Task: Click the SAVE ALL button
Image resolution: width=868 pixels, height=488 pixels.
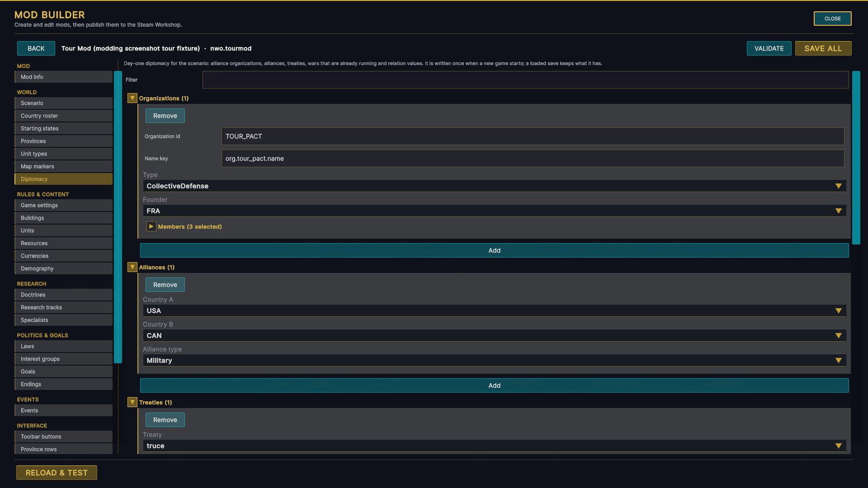Action: pyautogui.click(x=823, y=48)
